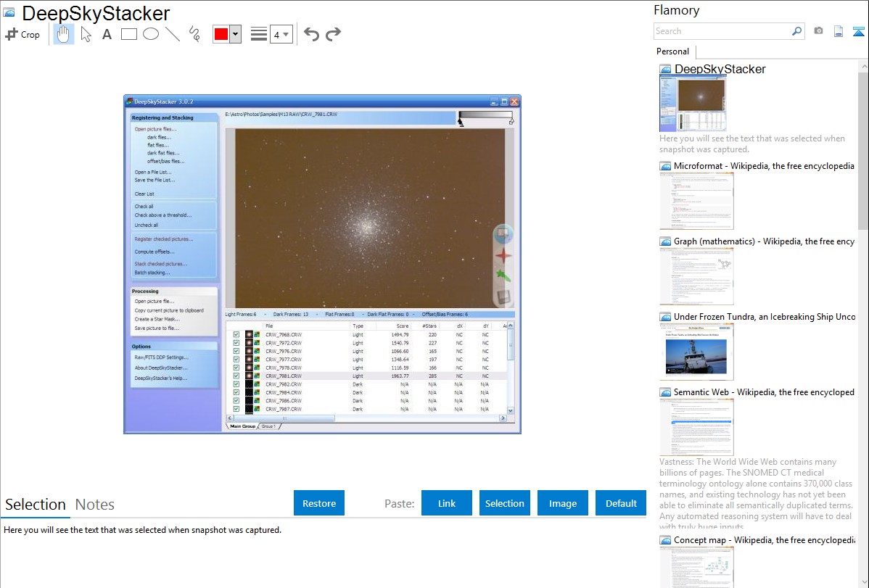Click the document page icon near search

click(839, 31)
